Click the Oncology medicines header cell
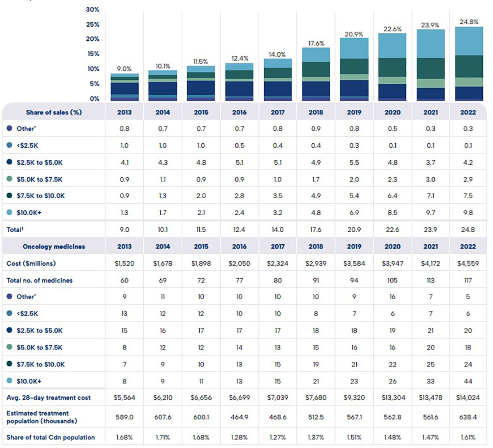 click(54, 246)
